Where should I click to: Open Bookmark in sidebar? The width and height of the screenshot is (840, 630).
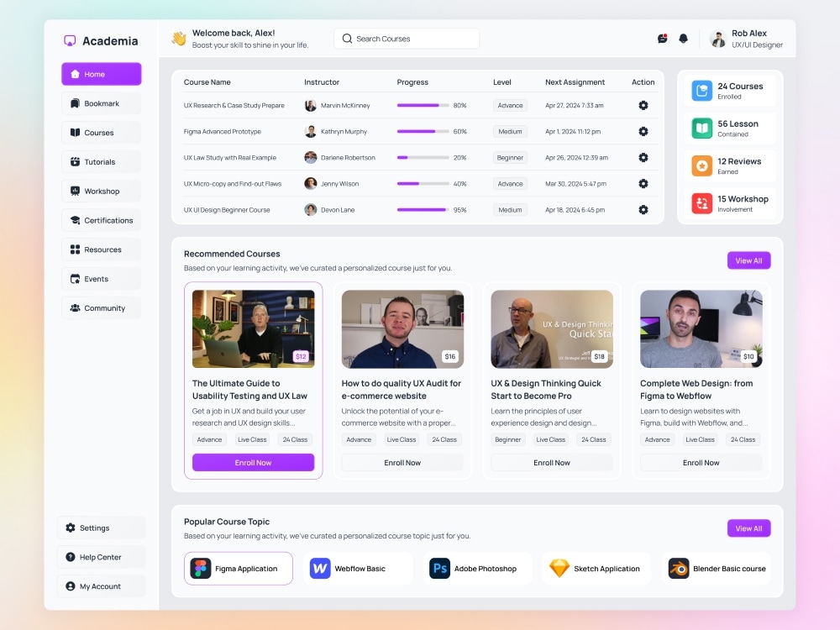[x=102, y=103]
